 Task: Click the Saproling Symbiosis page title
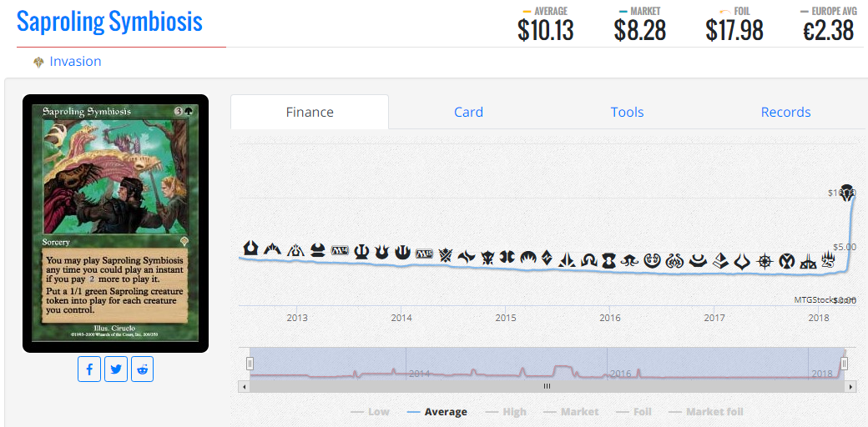(x=109, y=22)
